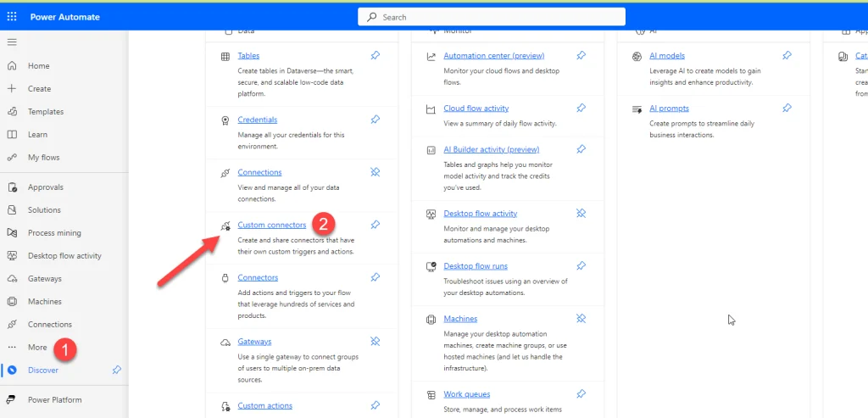Unpin Desktop flow activity in Monitor list
The width and height of the screenshot is (868, 418).
click(x=581, y=213)
